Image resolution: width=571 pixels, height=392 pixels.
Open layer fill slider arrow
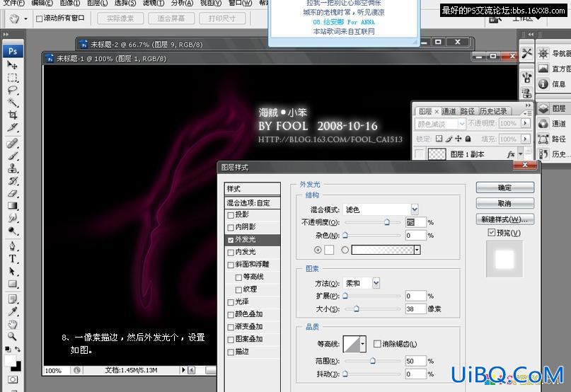[525, 139]
